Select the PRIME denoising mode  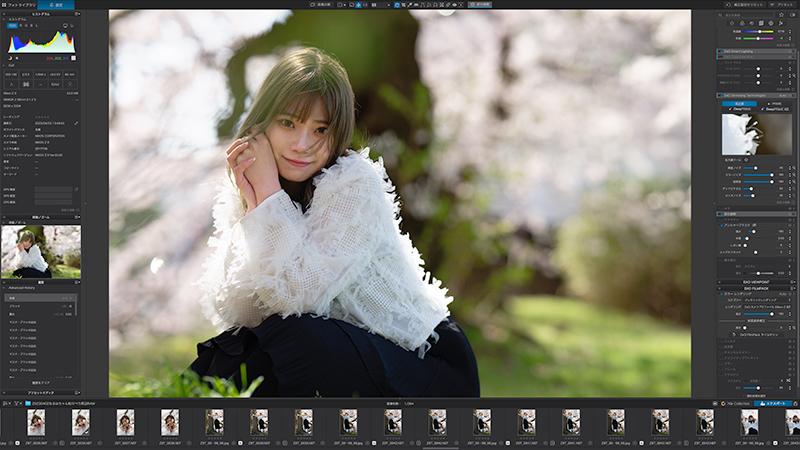coord(775,104)
